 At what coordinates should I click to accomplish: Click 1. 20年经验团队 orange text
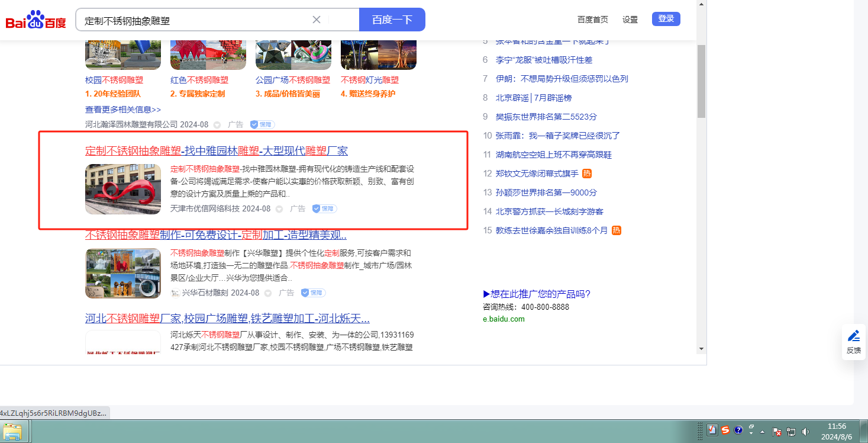click(x=113, y=94)
